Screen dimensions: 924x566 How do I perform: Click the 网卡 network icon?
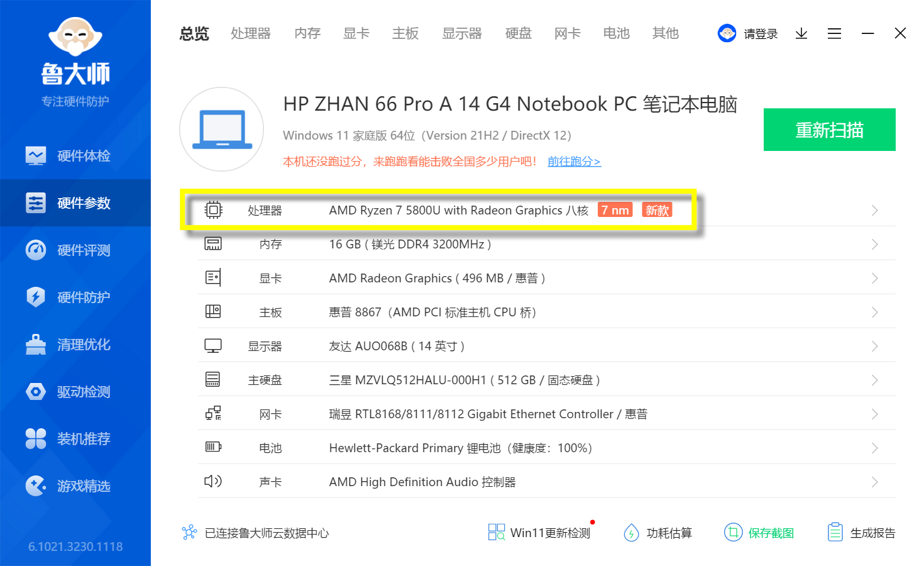click(x=213, y=413)
